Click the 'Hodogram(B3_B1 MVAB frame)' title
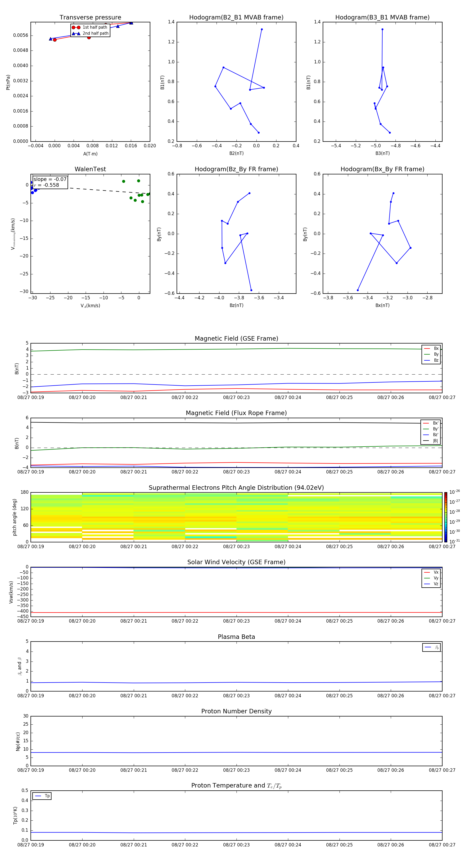This screenshot has height=868, width=473. (382, 18)
